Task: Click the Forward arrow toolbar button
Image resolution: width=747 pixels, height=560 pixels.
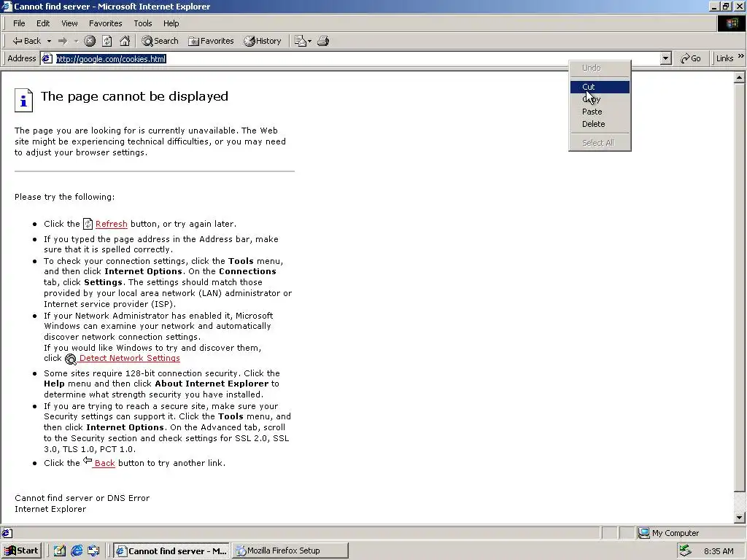Action: [63, 41]
